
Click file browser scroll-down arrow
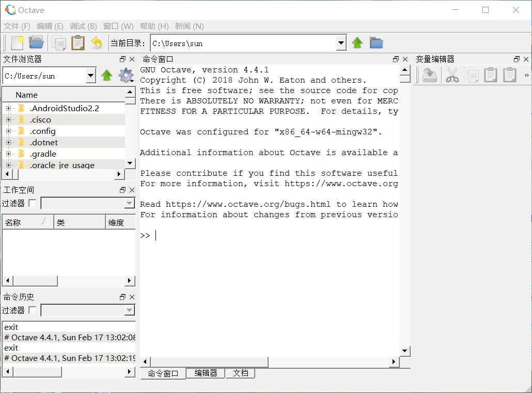pyautogui.click(x=130, y=163)
